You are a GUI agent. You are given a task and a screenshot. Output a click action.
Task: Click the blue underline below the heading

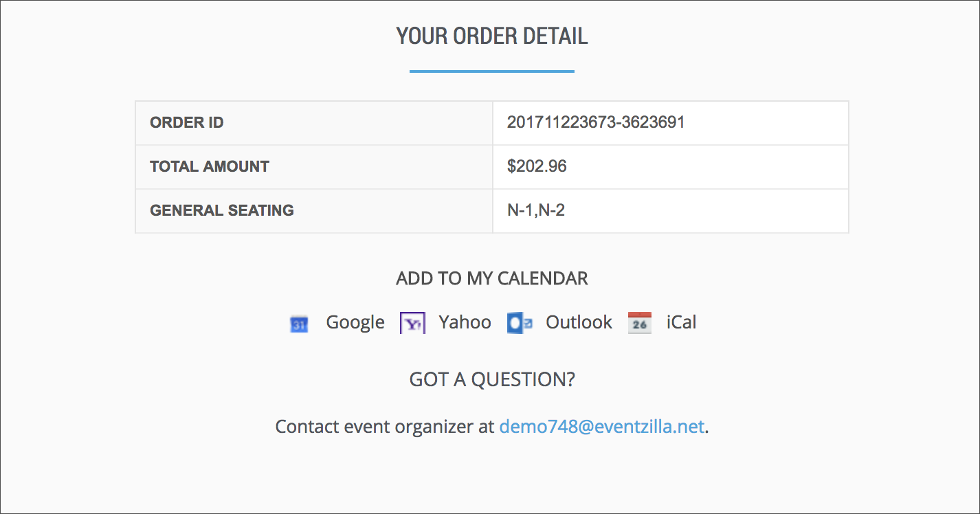pos(491,71)
